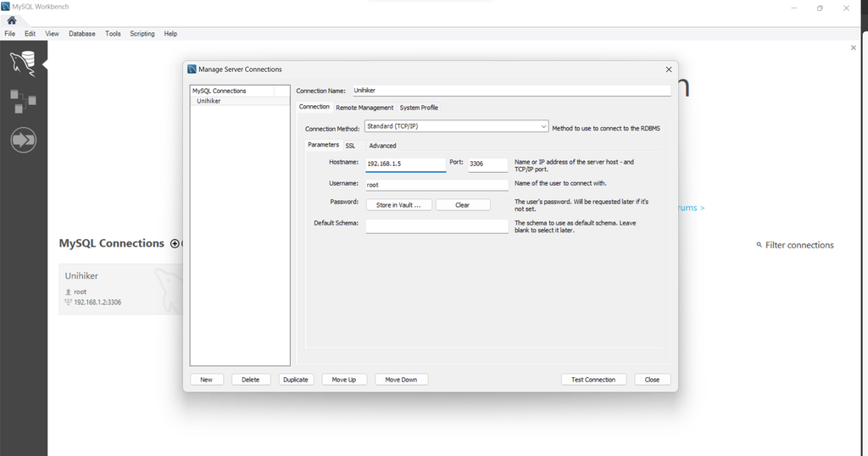The height and width of the screenshot is (456, 868).
Task: Open the Database menu
Action: (82, 34)
